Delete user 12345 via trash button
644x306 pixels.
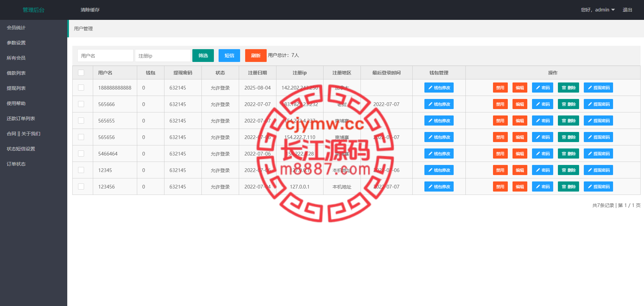(x=568, y=170)
